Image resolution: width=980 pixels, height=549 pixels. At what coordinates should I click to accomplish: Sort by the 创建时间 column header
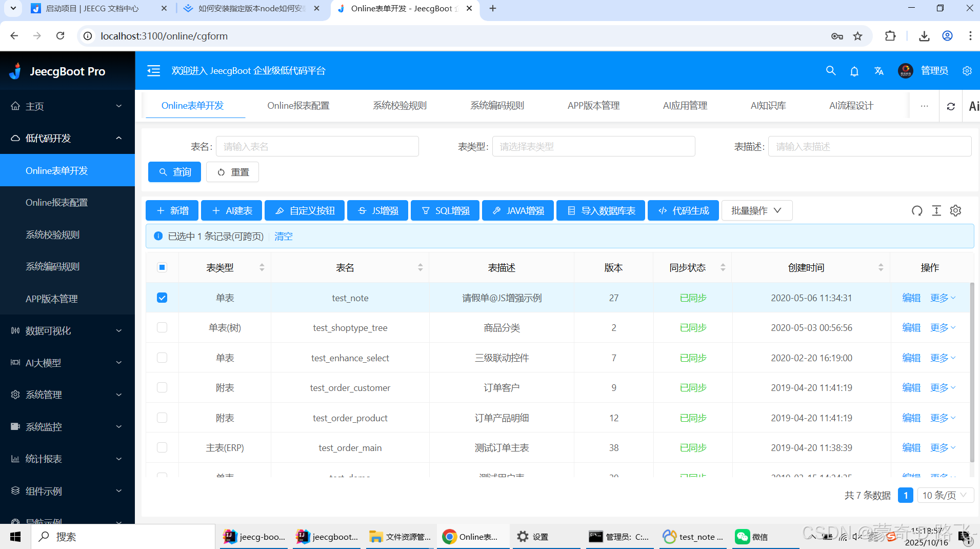(x=810, y=267)
